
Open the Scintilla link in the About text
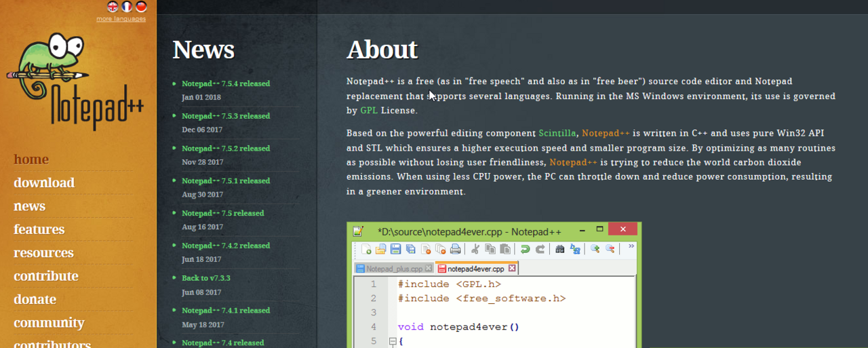[x=557, y=133]
